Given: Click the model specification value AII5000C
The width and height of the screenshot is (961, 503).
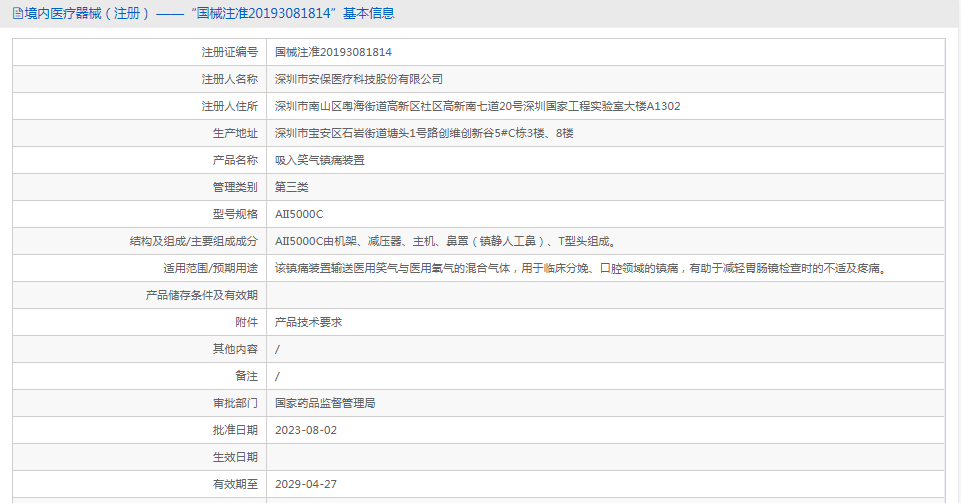Looking at the screenshot, I should [x=299, y=214].
